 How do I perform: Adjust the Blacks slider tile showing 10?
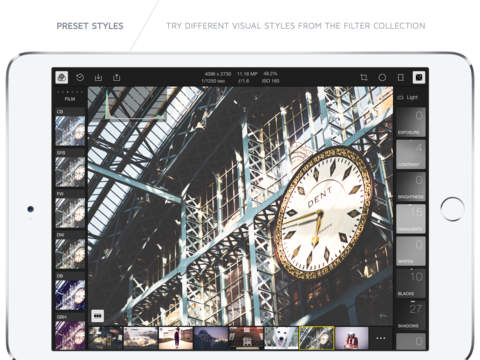[x=411, y=283]
